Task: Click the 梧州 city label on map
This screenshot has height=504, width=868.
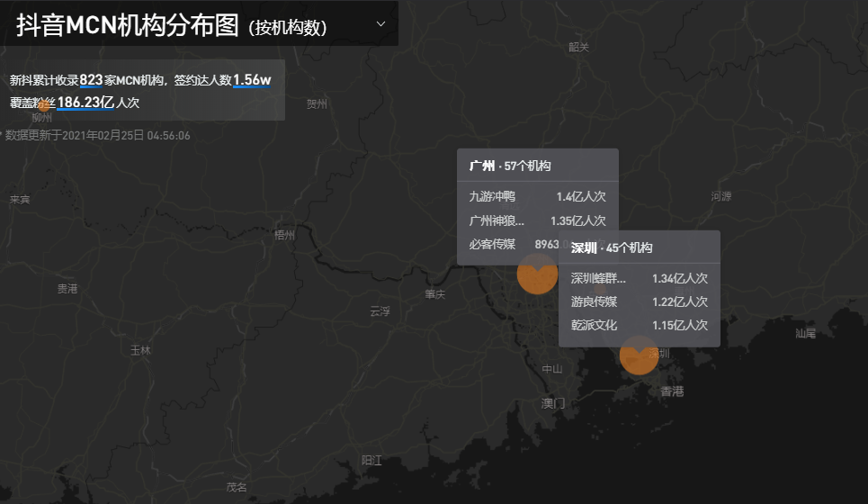Action: point(284,235)
